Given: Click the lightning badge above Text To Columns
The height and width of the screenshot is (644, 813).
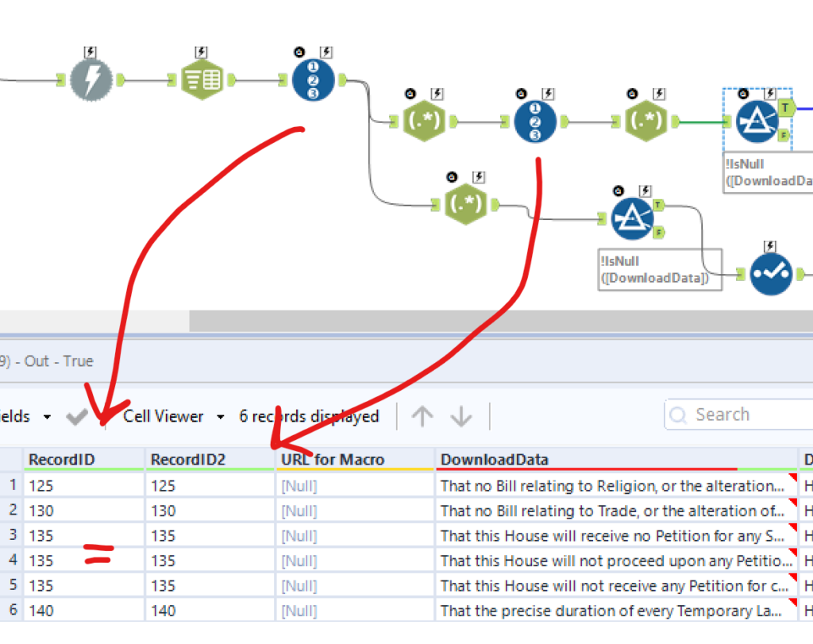Looking at the screenshot, I should 201,52.
